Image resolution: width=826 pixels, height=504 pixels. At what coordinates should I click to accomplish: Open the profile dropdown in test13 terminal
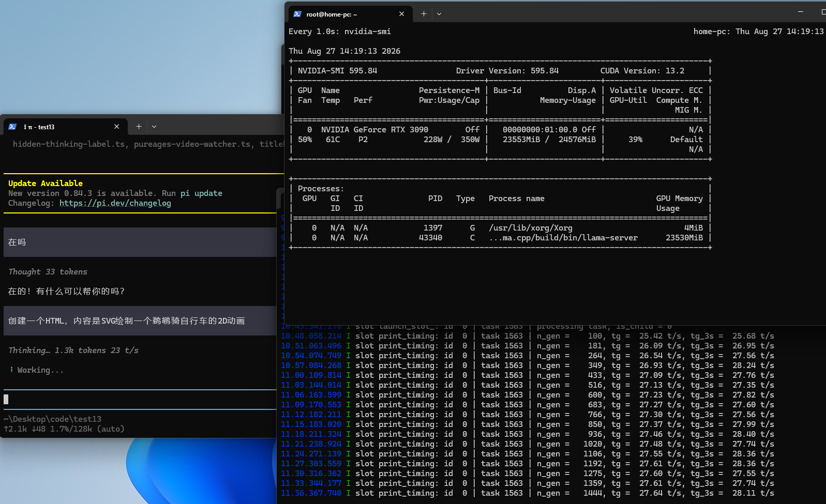(x=154, y=127)
